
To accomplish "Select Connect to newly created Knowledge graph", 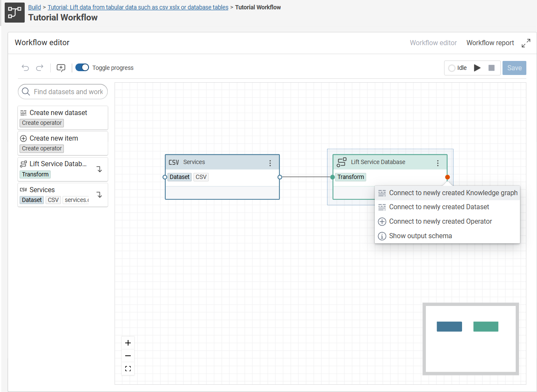I will click(453, 193).
